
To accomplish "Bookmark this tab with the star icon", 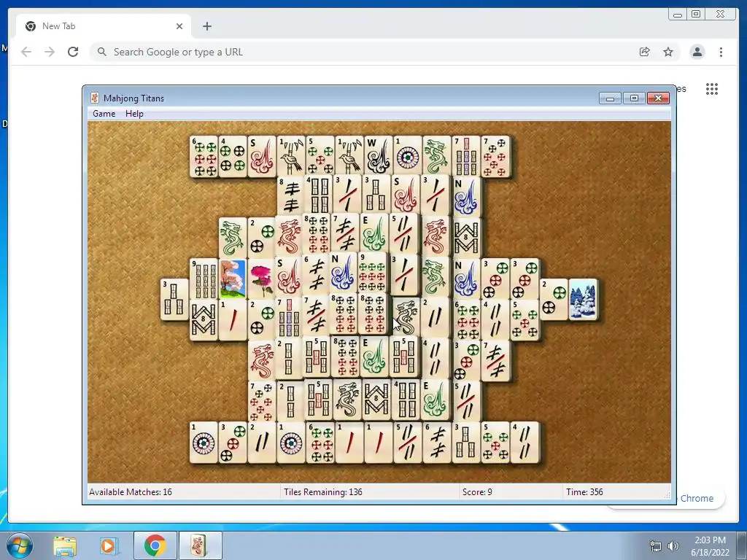I will coord(668,52).
